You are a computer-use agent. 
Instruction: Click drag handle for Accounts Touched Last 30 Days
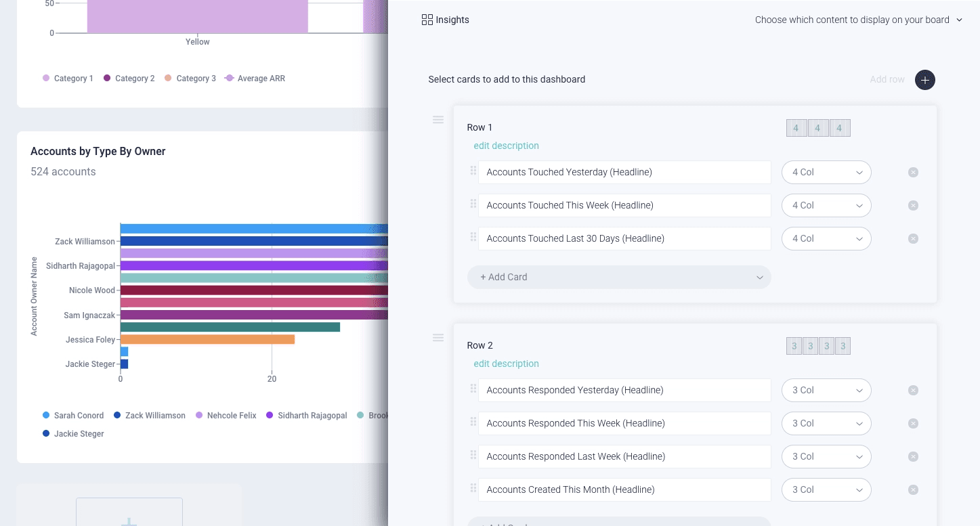(x=473, y=237)
